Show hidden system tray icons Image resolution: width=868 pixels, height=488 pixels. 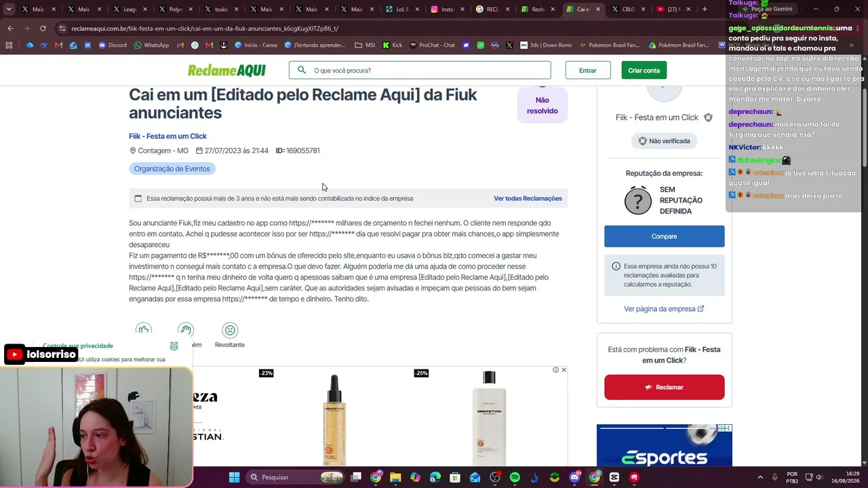[759, 477]
